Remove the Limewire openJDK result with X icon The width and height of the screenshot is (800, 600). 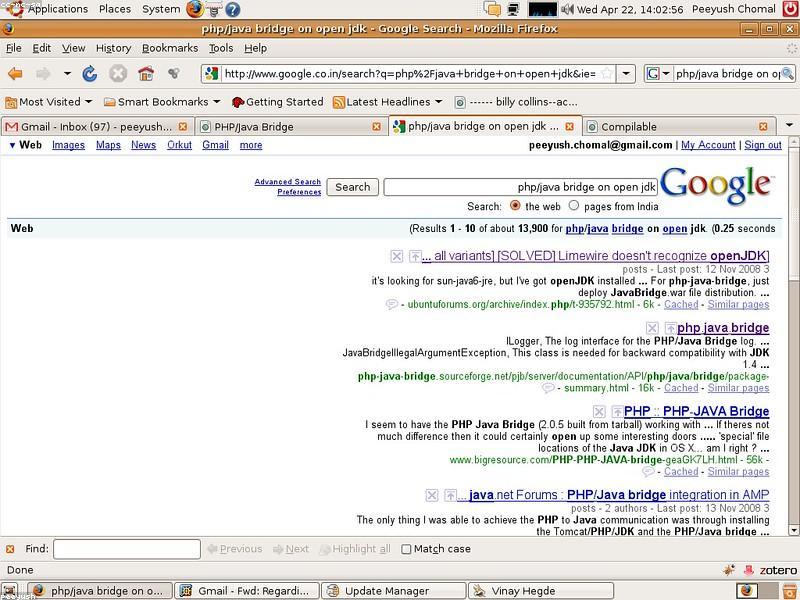pyautogui.click(x=396, y=256)
